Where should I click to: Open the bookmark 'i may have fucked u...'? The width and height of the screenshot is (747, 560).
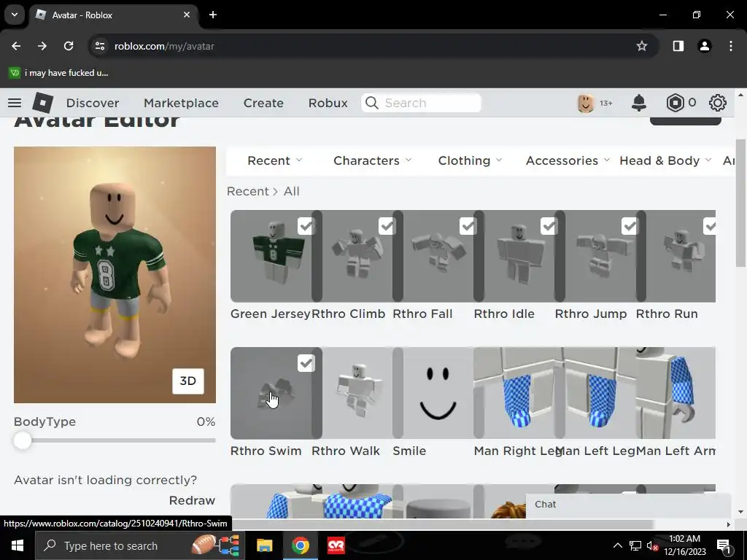tap(59, 73)
